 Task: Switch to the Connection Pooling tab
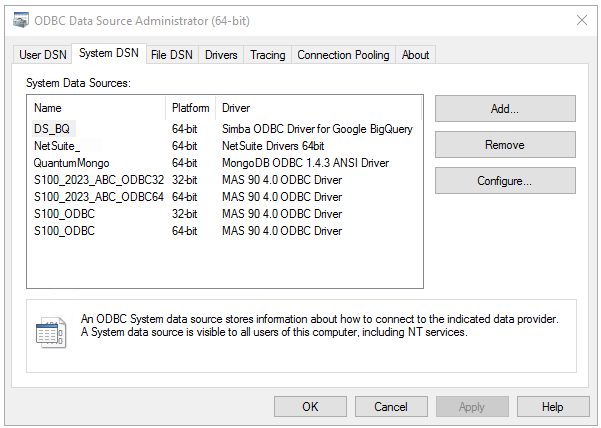[x=343, y=55]
